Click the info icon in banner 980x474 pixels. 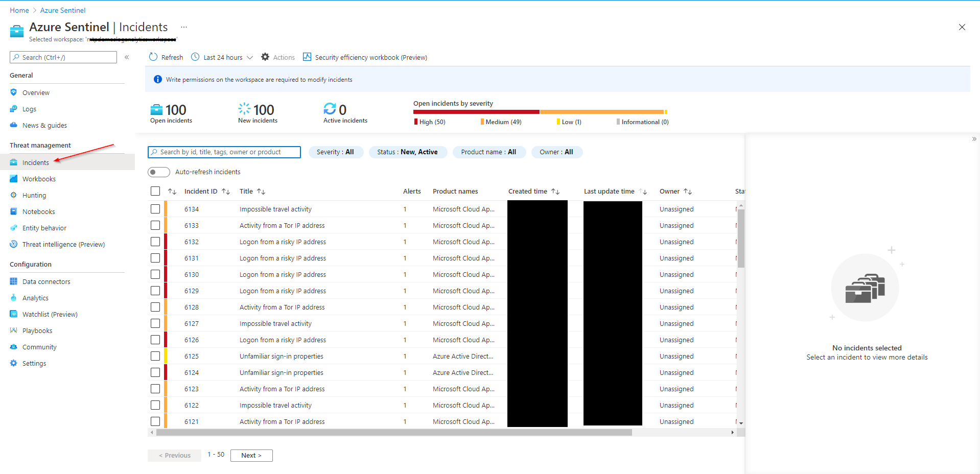coord(158,79)
